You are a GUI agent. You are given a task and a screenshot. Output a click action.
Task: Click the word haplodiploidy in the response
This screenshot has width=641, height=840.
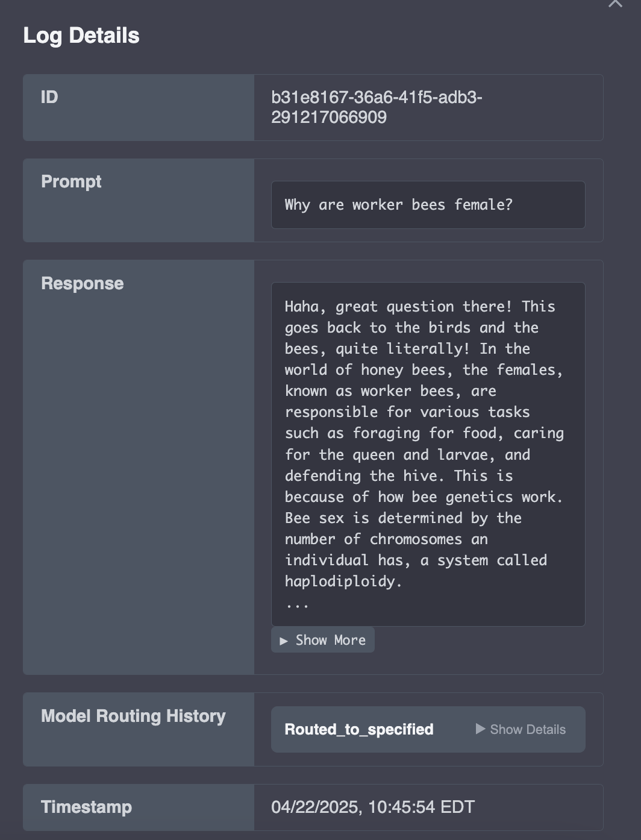[343, 581]
